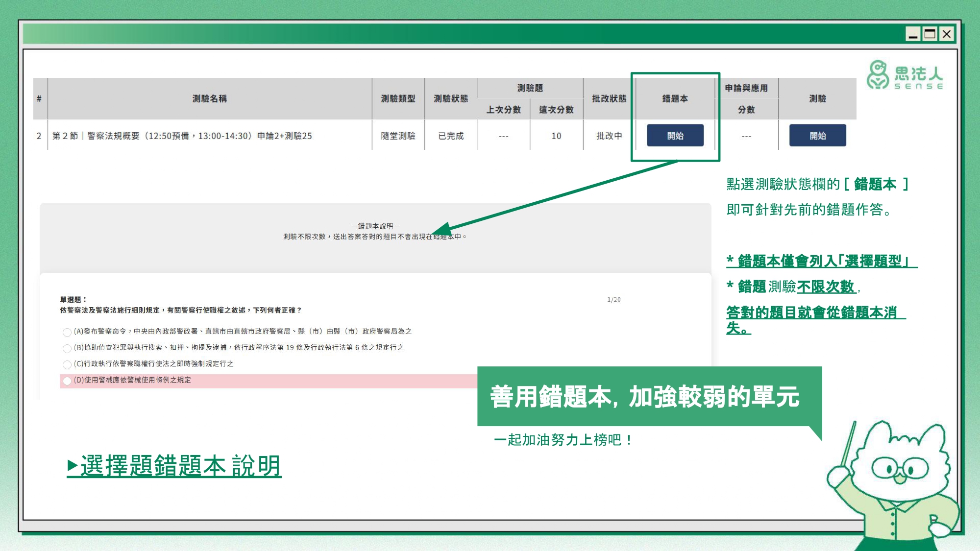Select radio option (B) 協助偵查犯罪
The height and width of the screenshot is (551, 980).
(x=67, y=348)
